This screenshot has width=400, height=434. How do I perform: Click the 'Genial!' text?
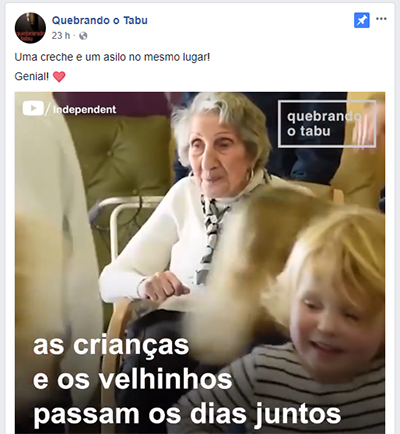coord(32,77)
